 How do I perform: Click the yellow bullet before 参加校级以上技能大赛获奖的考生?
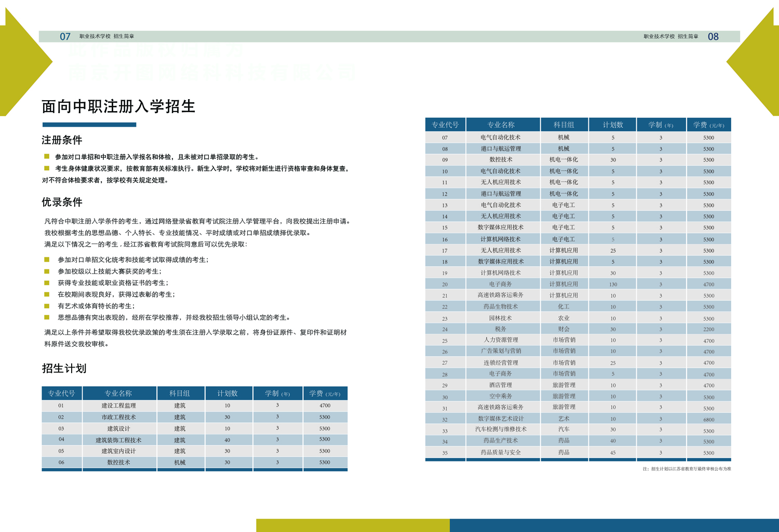[47, 271]
